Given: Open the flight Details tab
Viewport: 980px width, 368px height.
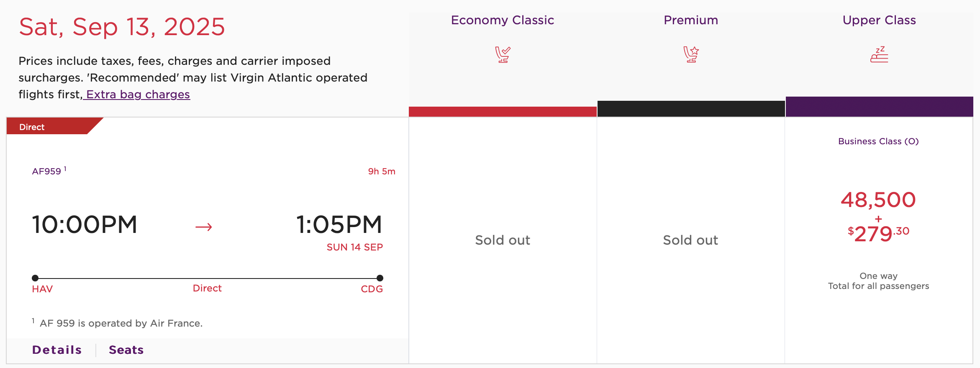Looking at the screenshot, I should (x=57, y=350).
